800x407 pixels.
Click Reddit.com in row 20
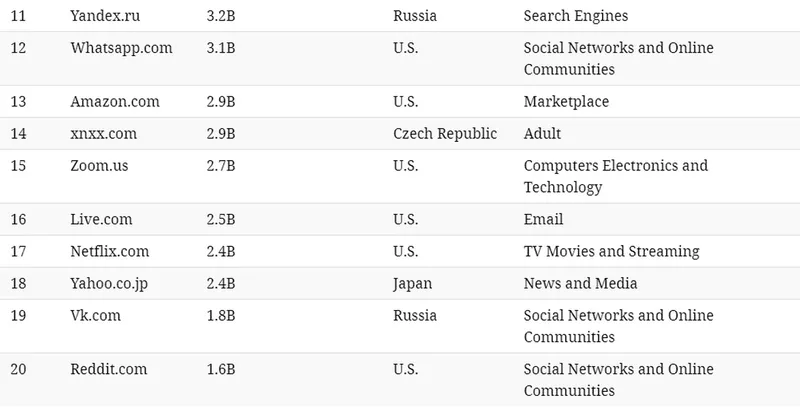point(108,369)
